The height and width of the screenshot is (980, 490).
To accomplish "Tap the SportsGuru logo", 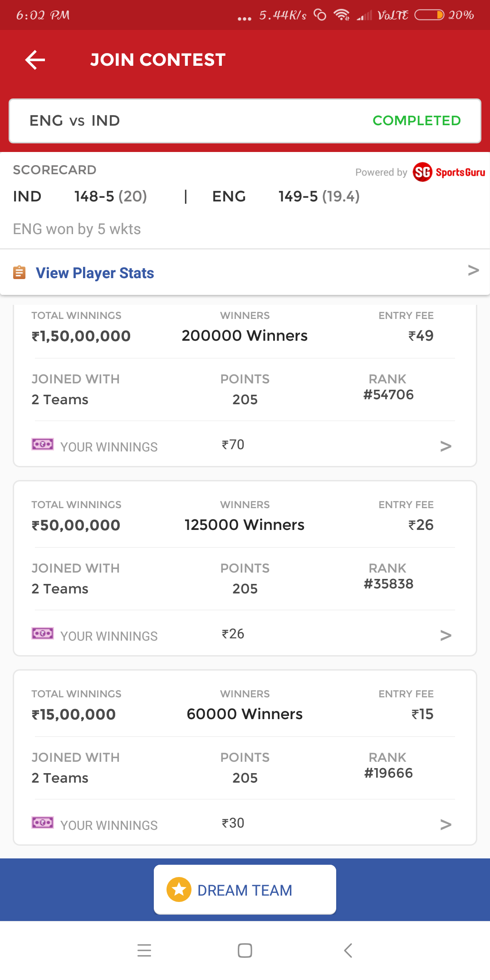I will [449, 172].
